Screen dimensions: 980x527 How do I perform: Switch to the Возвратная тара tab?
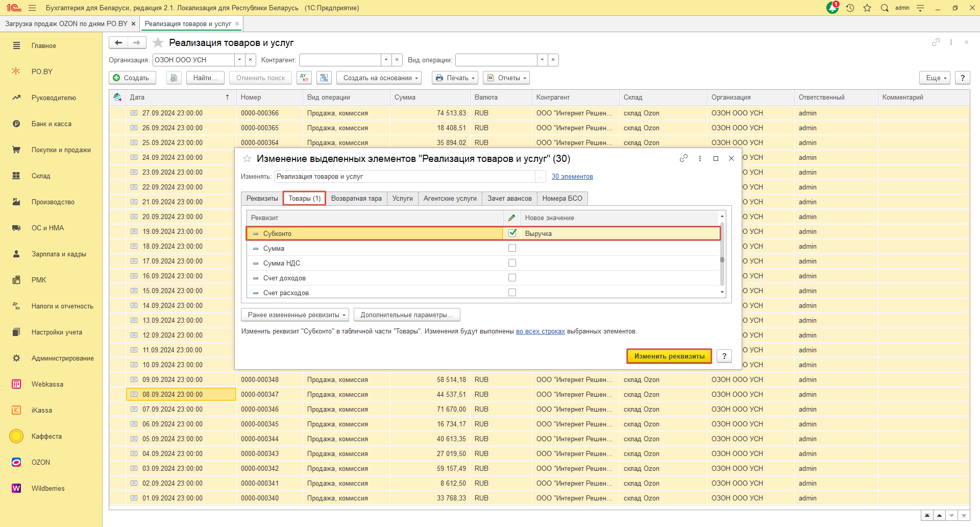356,198
